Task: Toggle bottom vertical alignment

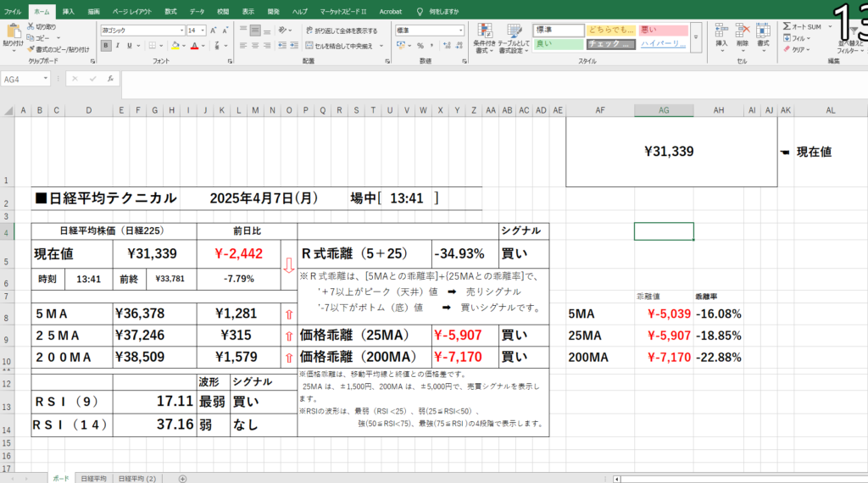Action: click(x=267, y=31)
